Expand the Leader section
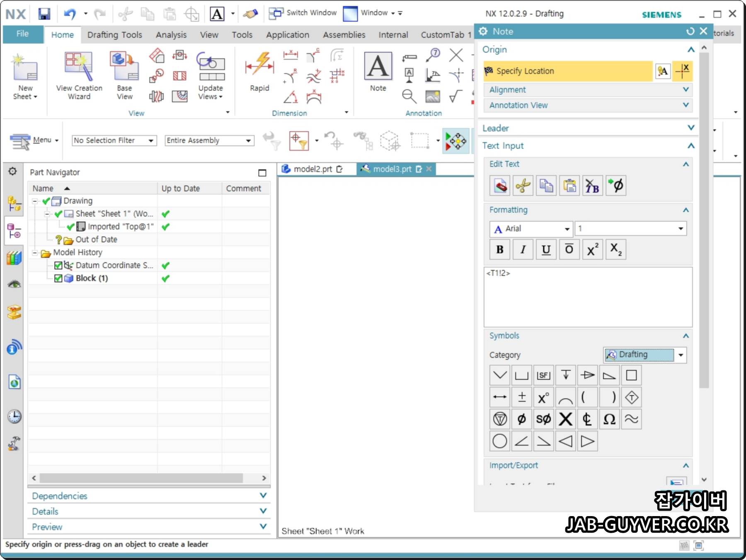 click(588, 128)
